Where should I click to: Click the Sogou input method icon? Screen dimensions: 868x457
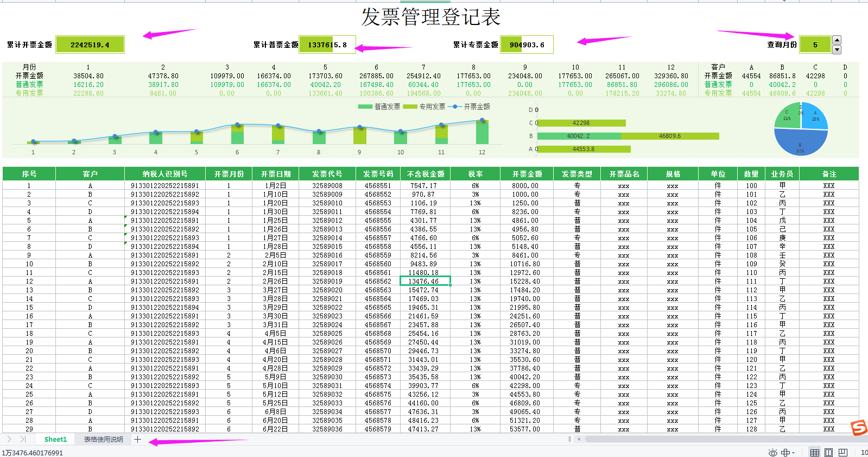point(859,428)
